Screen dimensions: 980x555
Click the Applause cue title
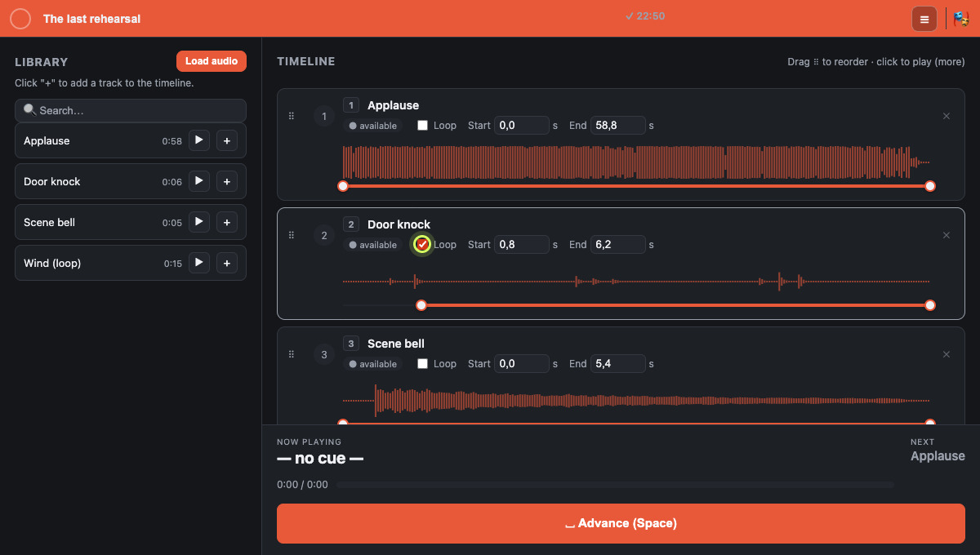click(x=393, y=105)
